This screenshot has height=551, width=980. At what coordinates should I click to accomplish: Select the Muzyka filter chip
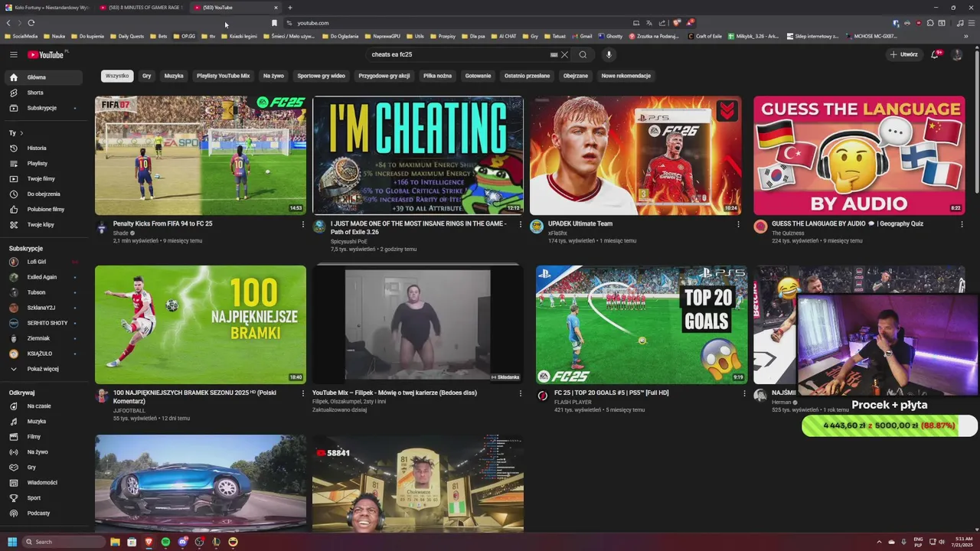[174, 76]
